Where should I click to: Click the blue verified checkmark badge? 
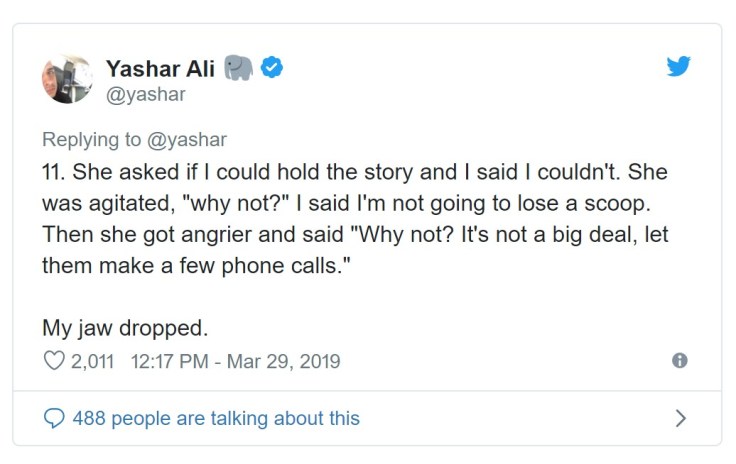[x=272, y=68]
